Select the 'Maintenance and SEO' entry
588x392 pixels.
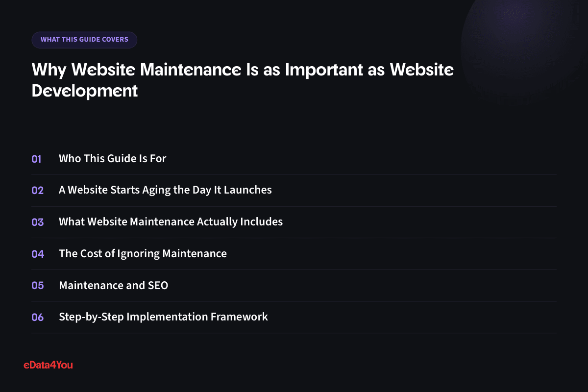coord(113,285)
